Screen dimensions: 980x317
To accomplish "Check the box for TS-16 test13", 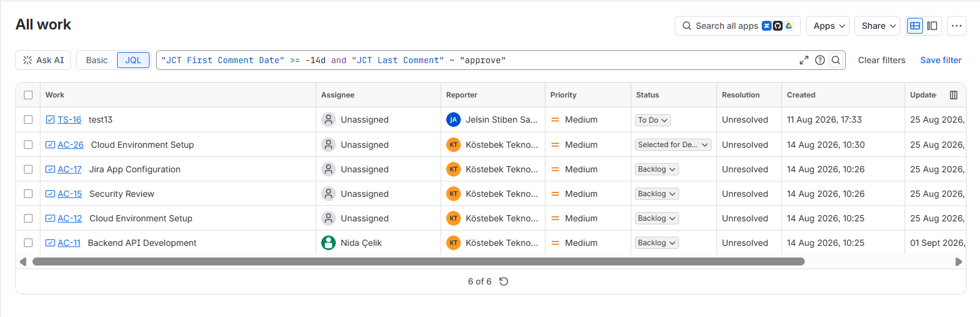I will (x=28, y=120).
